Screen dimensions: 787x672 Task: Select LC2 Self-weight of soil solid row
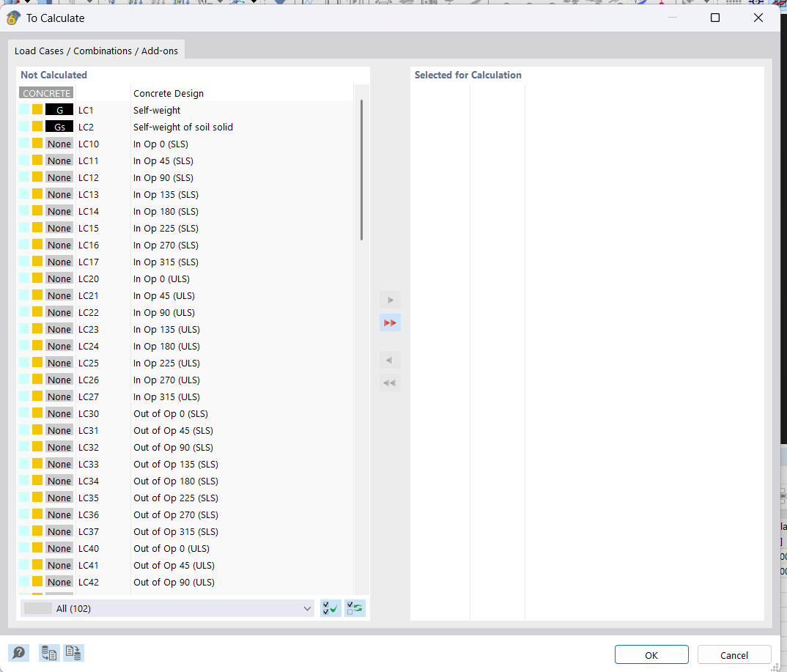182,128
